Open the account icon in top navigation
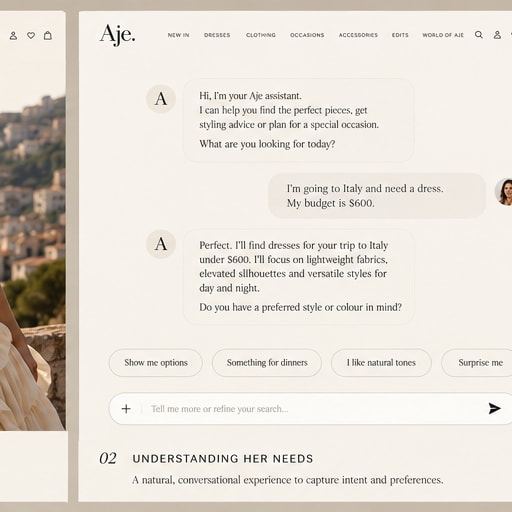 [x=497, y=35]
